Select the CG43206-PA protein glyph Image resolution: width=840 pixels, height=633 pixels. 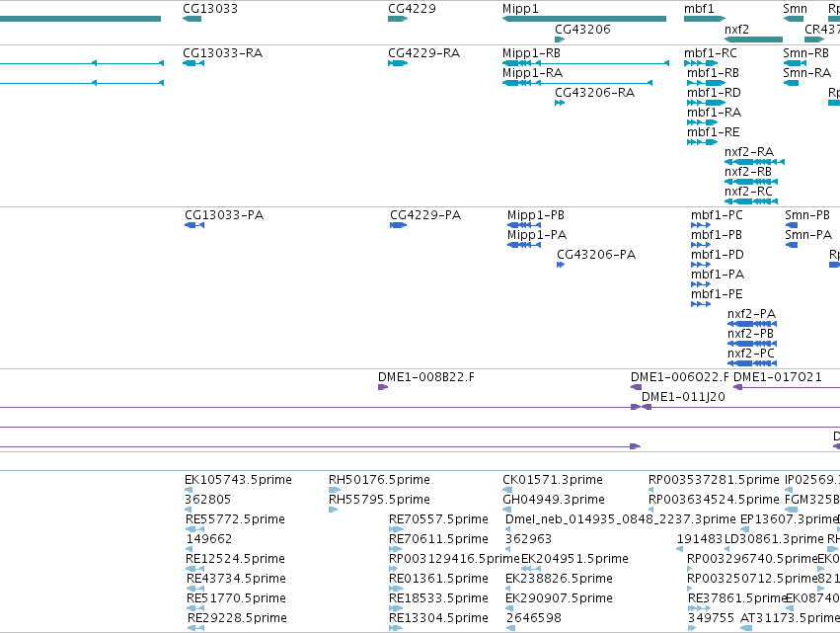[561, 265]
